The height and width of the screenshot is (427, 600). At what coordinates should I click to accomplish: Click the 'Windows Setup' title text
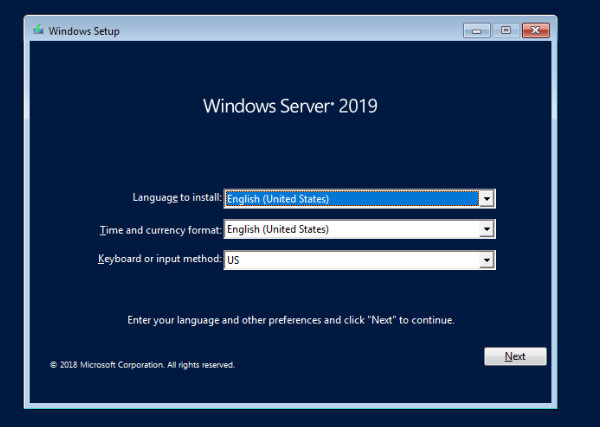pyautogui.click(x=84, y=31)
